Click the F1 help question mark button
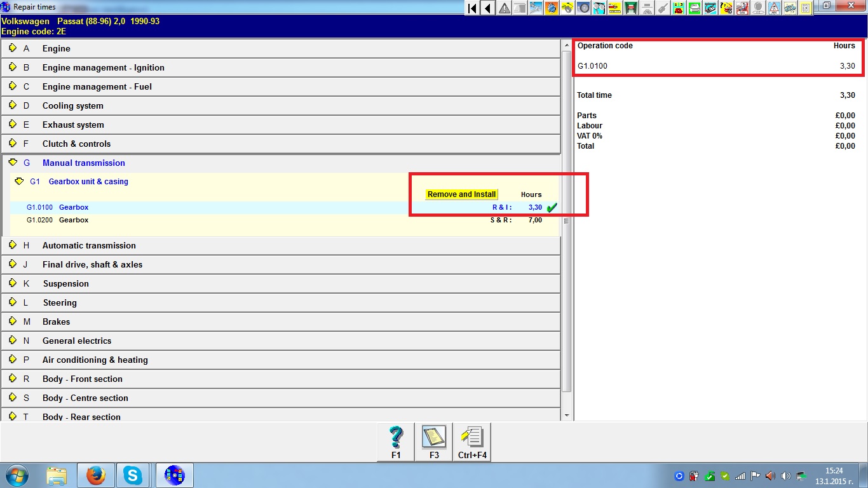 pos(396,442)
